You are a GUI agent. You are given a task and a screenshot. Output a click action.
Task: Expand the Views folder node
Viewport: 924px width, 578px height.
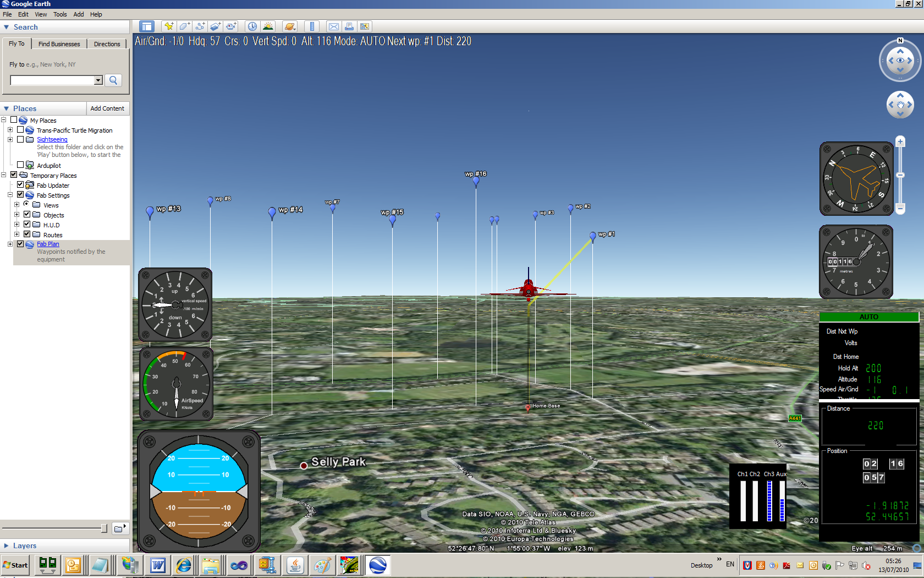16,204
